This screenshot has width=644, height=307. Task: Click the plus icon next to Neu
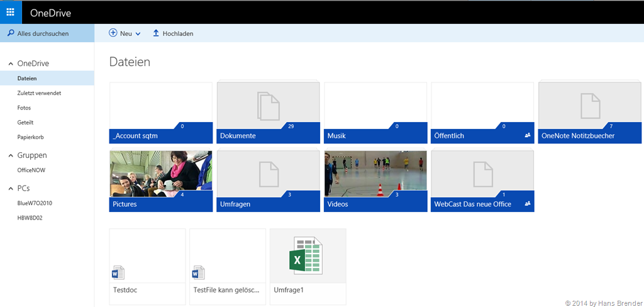pos(113,33)
